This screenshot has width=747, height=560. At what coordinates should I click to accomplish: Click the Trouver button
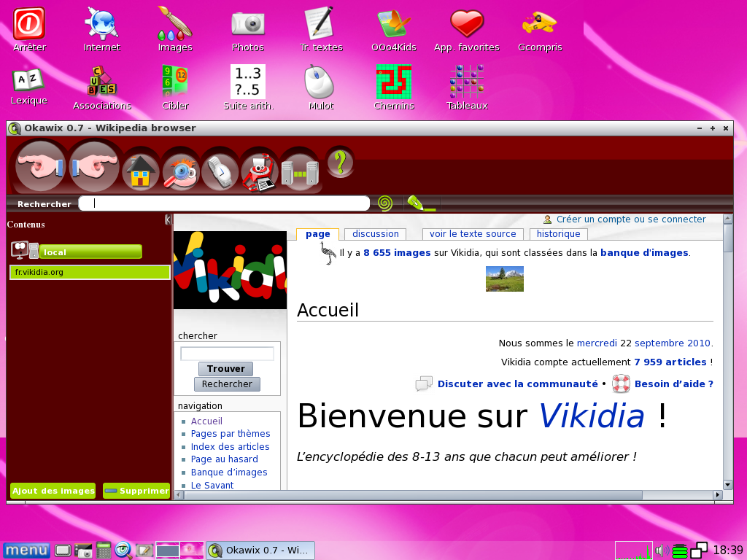tap(226, 368)
